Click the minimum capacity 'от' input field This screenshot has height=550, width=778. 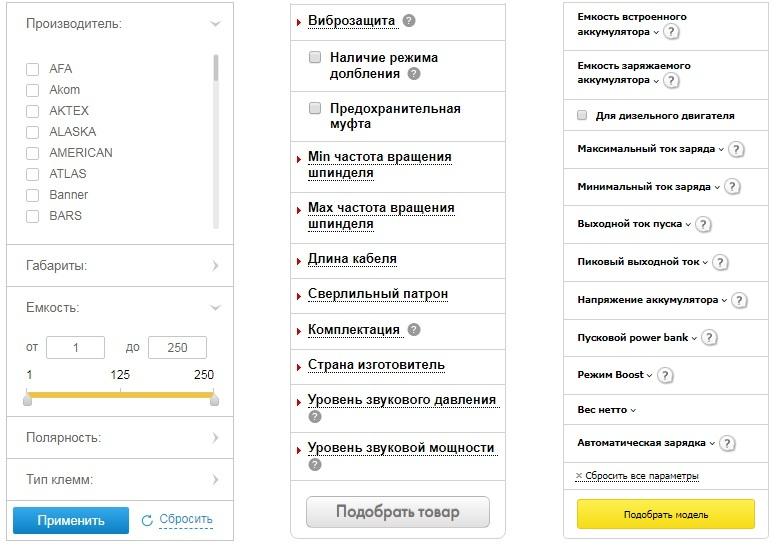[75, 347]
